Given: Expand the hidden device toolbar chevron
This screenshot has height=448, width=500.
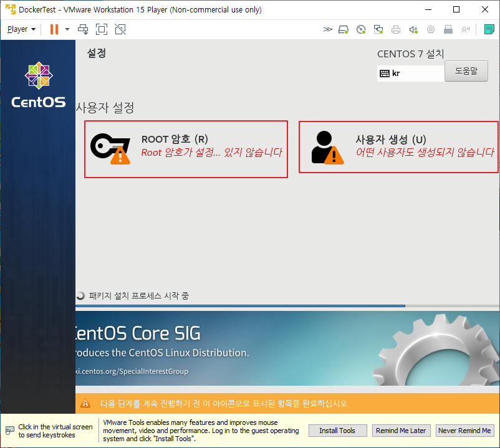Looking at the screenshot, I should [x=327, y=30].
